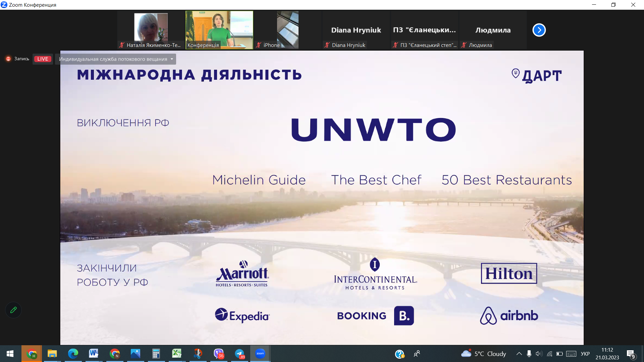Open the Windows Start menu

(10, 354)
